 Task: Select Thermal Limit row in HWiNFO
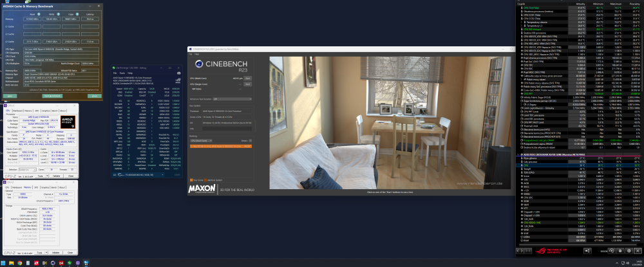click(x=579, y=126)
